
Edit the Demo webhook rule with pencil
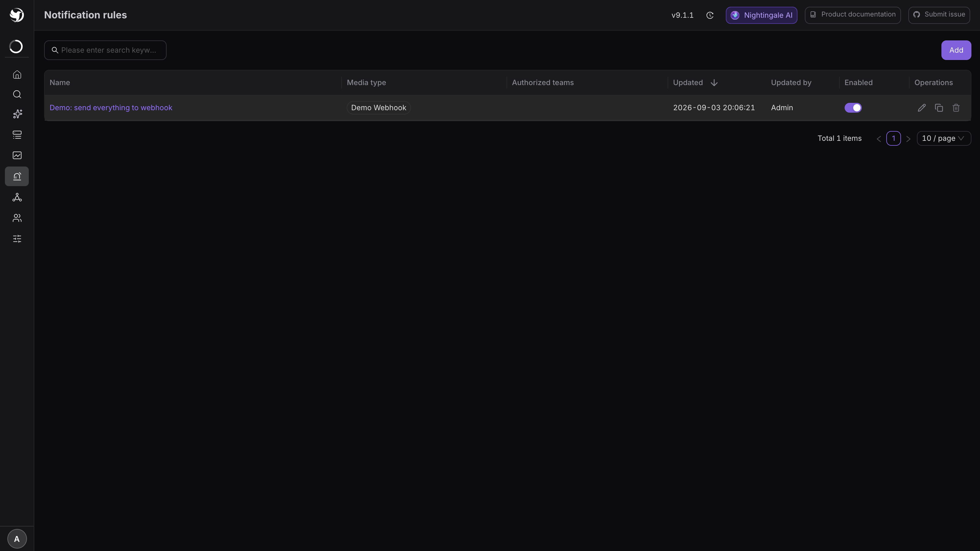tap(922, 108)
